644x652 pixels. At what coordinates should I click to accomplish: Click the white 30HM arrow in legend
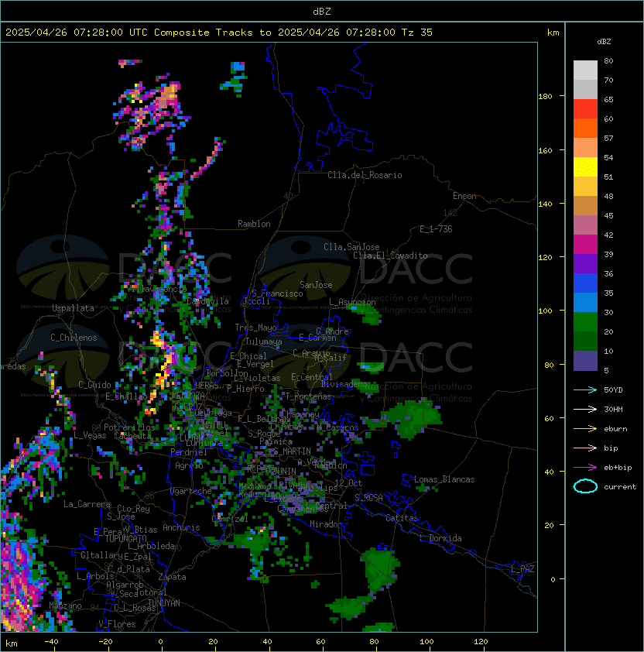click(x=585, y=409)
